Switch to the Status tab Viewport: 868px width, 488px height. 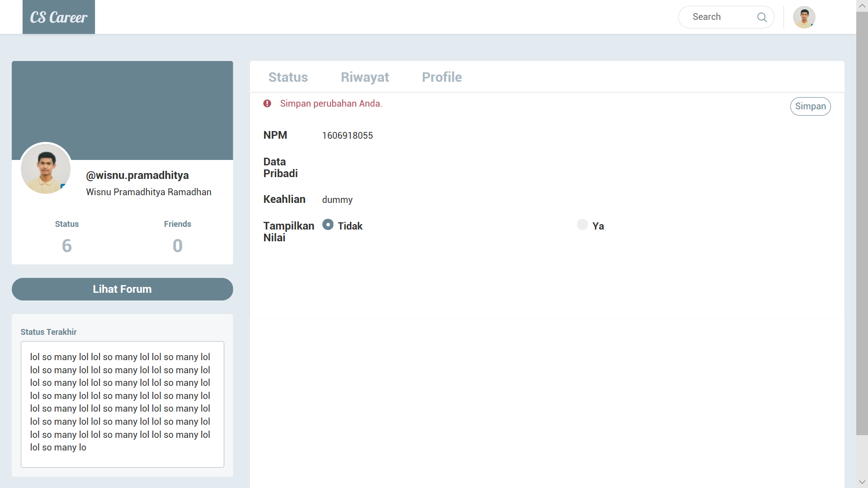[x=288, y=77]
